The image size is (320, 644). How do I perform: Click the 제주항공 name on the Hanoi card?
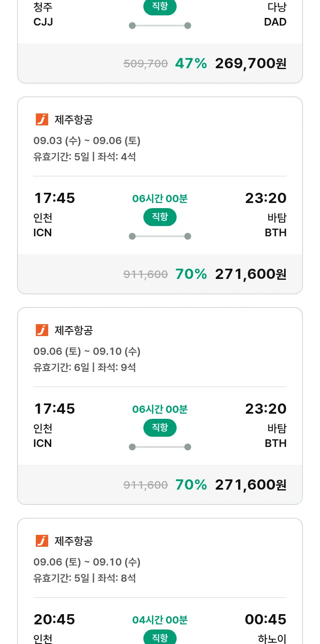coord(73,541)
